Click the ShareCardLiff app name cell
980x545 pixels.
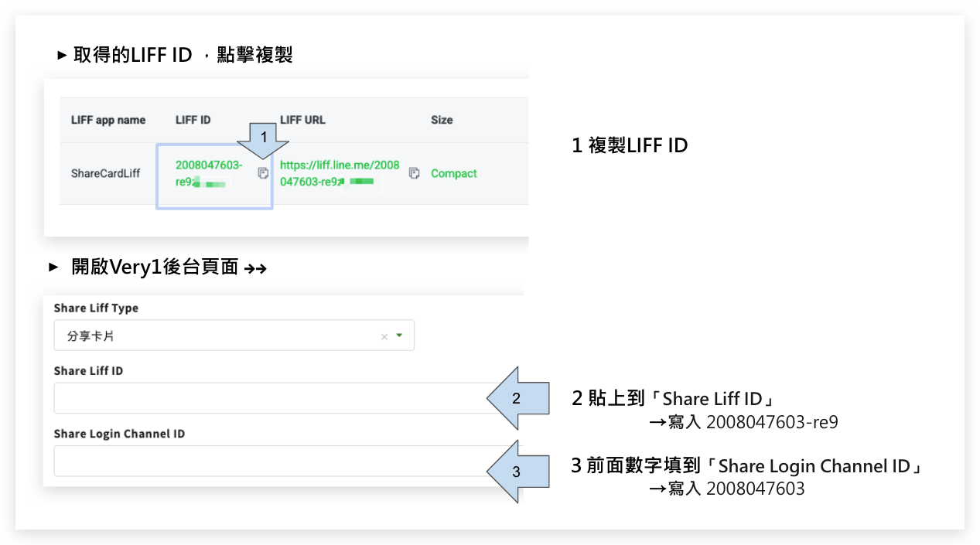coord(105,173)
